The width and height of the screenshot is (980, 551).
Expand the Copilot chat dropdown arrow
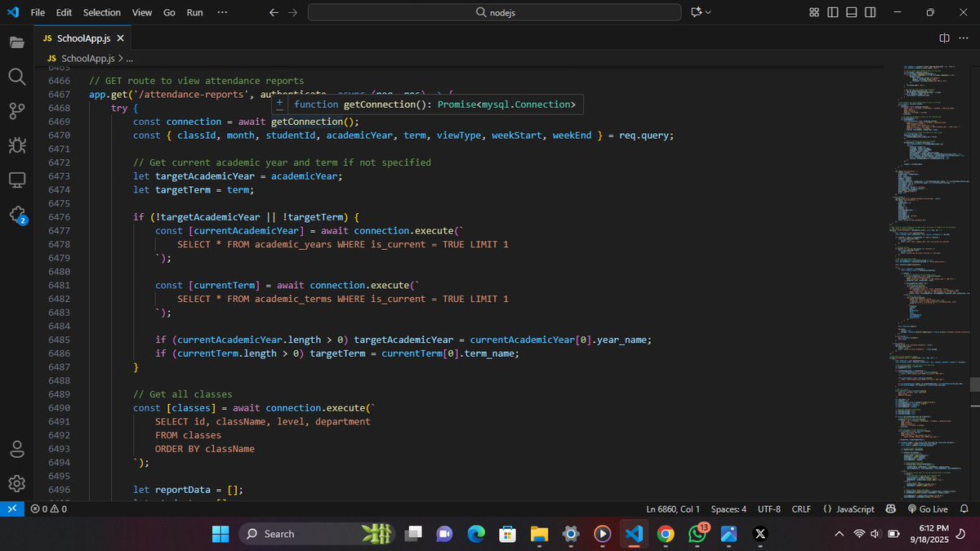tap(708, 12)
